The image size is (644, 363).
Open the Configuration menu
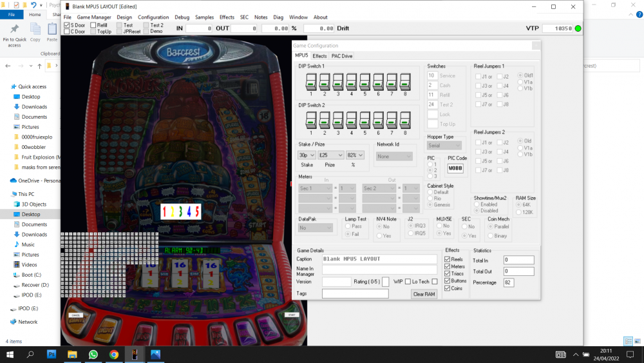[x=153, y=17]
